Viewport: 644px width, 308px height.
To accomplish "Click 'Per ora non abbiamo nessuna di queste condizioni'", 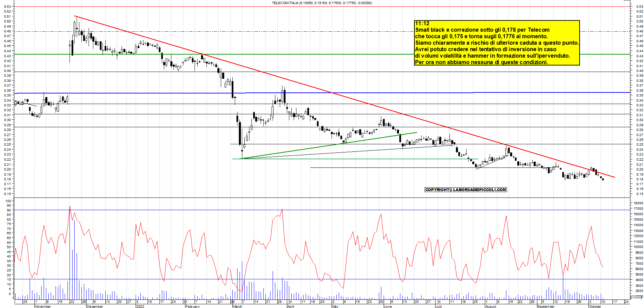I will [x=481, y=62].
